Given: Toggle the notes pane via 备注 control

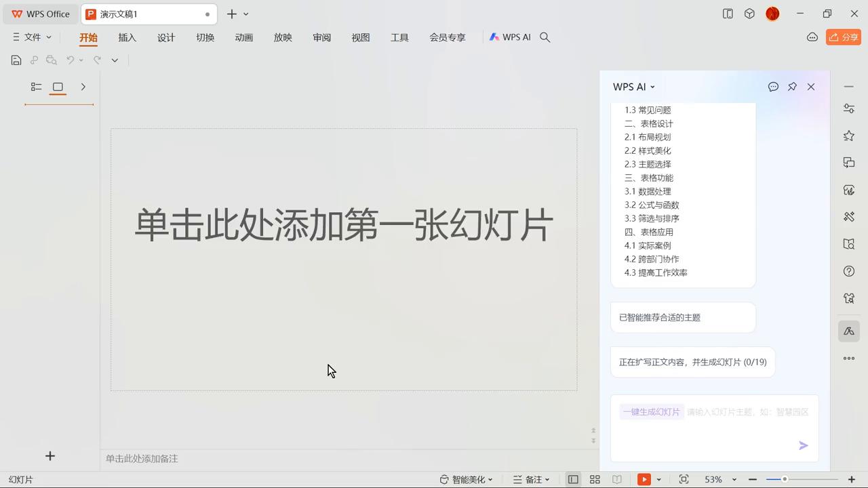Looking at the screenshot, I should 532,479.
